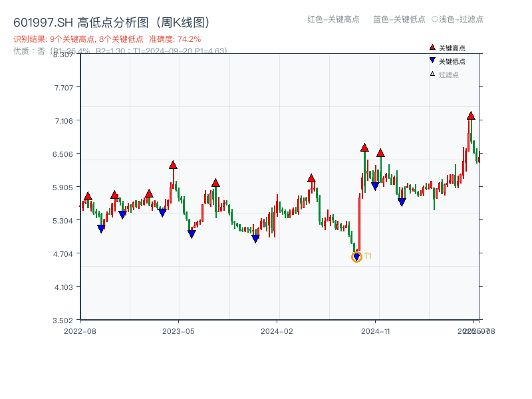Select the key-low marker around January 2025
The image size is (532, 399).
[402, 203]
